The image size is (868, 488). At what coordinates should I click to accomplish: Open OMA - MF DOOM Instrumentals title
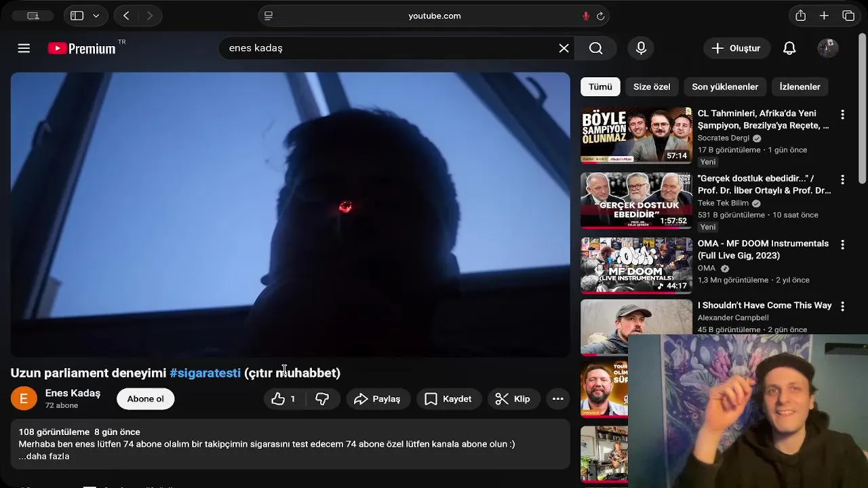[x=763, y=249]
